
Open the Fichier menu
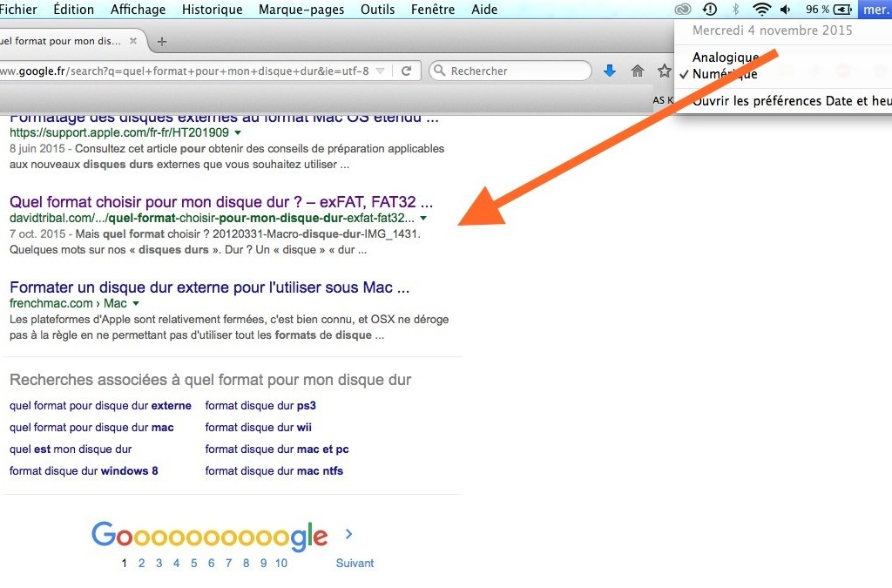click(17, 9)
